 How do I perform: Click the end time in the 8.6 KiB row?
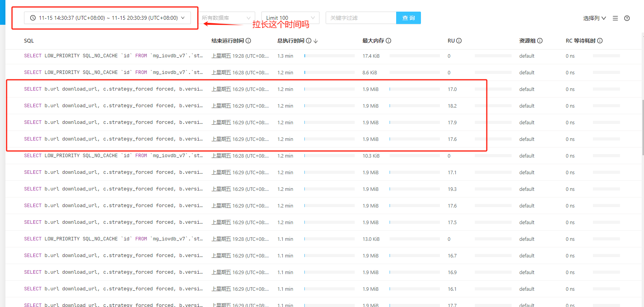tap(240, 72)
